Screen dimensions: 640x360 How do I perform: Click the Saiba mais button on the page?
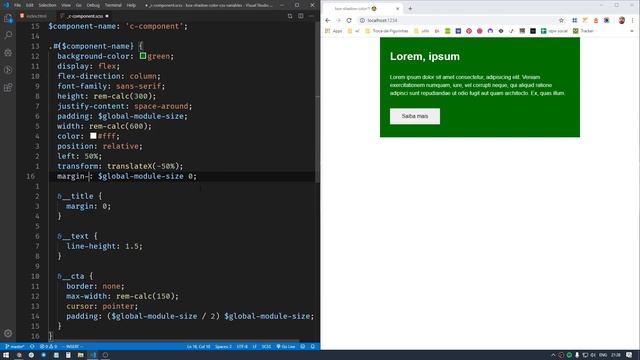(415, 116)
